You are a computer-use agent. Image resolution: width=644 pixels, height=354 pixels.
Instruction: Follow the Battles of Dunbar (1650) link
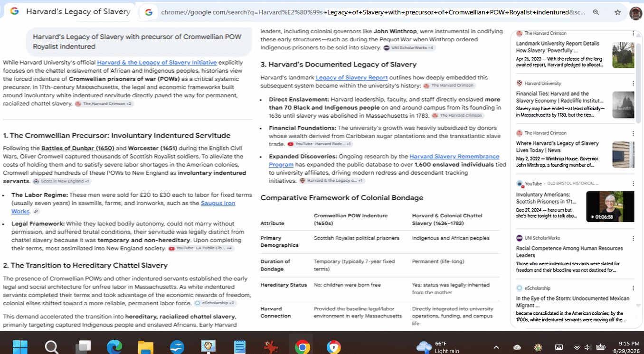[77, 148]
